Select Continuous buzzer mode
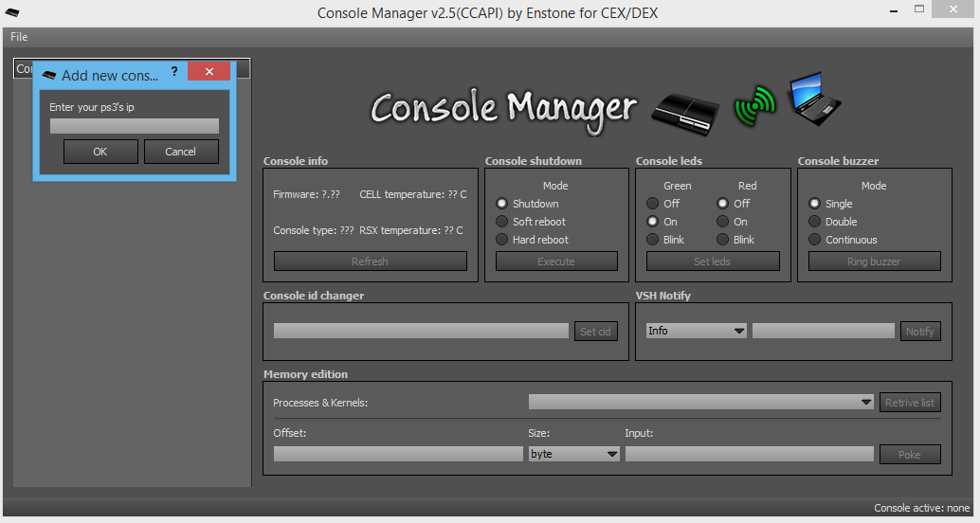Screen dimensions: 980x523 click(814, 240)
